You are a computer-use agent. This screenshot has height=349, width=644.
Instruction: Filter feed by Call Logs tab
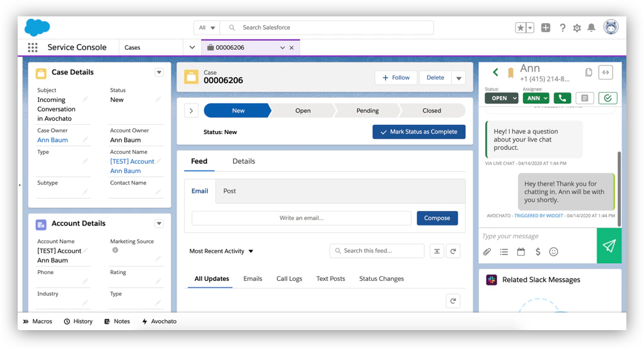pos(289,278)
